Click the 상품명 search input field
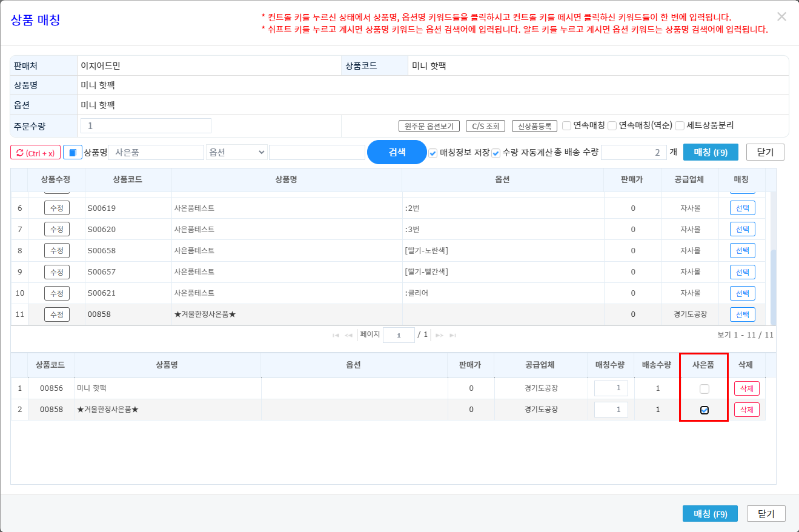Screen dimensions: 799x532 tap(156, 153)
